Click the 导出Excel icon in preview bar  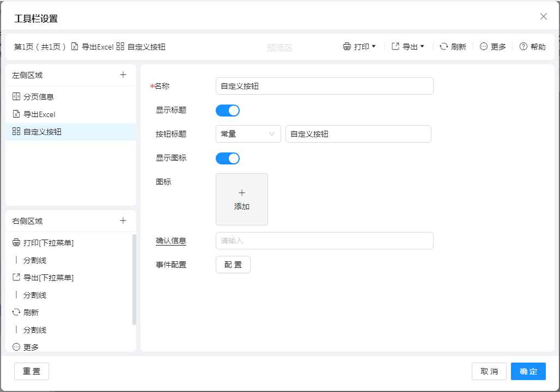75,47
